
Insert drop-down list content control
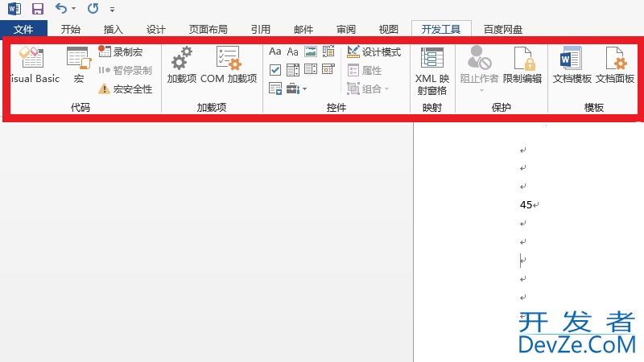point(311,69)
